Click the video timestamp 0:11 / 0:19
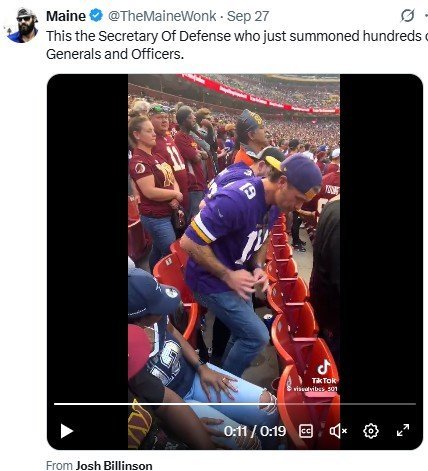Screen dimensions: 428x471 255,431
